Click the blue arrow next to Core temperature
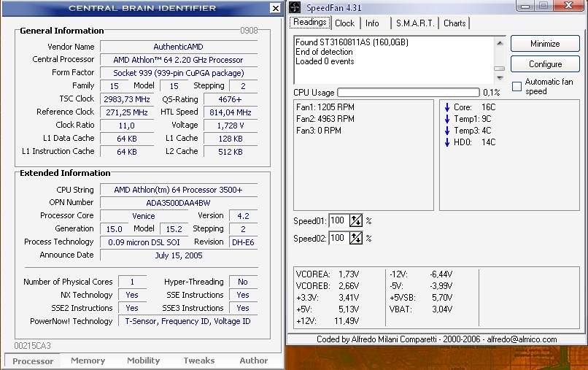The height and width of the screenshot is (370, 588). click(446, 107)
